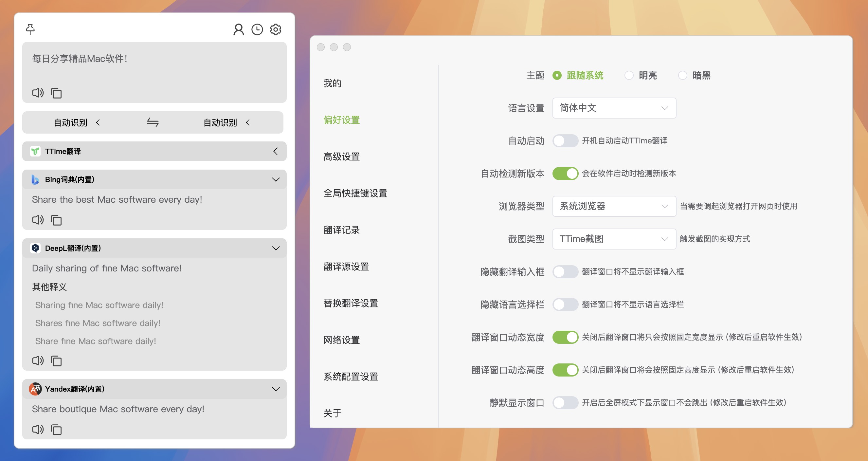Turn off 翻译窗口动态宽度 toggle
The image size is (868, 461).
coord(565,337)
